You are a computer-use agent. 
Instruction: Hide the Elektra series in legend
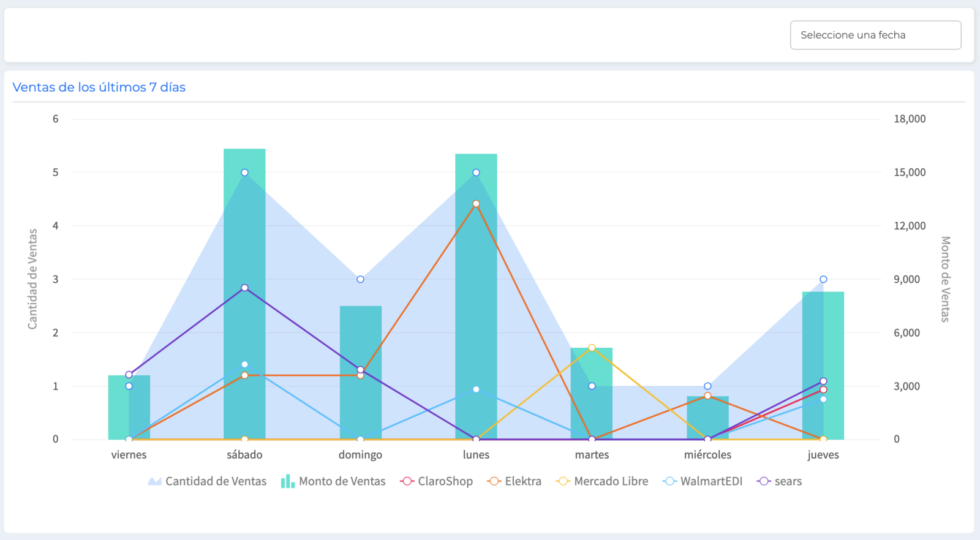coord(514,481)
